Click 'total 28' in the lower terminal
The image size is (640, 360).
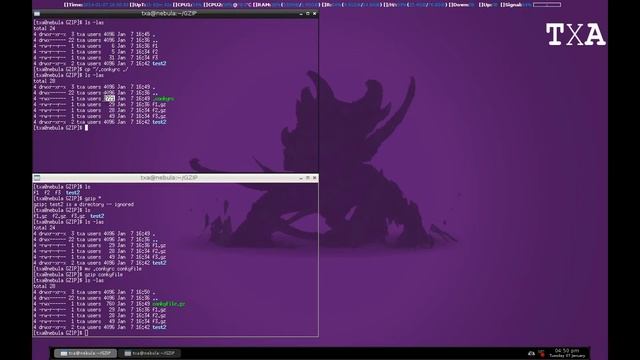coord(44,287)
